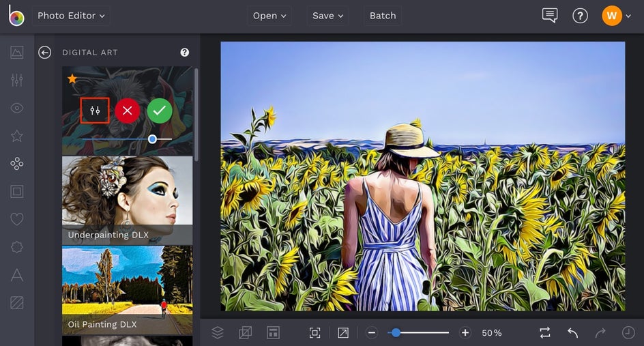This screenshot has width=644, height=346.
Task: Open the Effects star sidebar icon
Action: pos(17,136)
